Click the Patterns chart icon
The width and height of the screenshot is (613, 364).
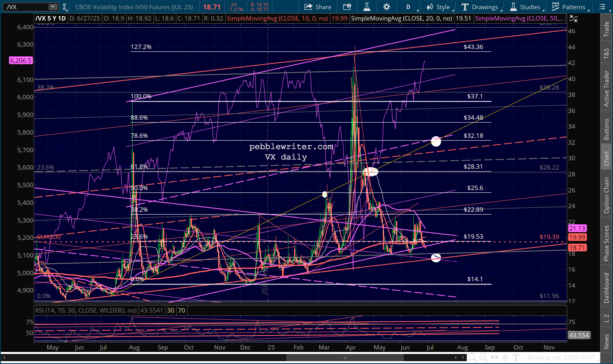[x=556, y=7]
